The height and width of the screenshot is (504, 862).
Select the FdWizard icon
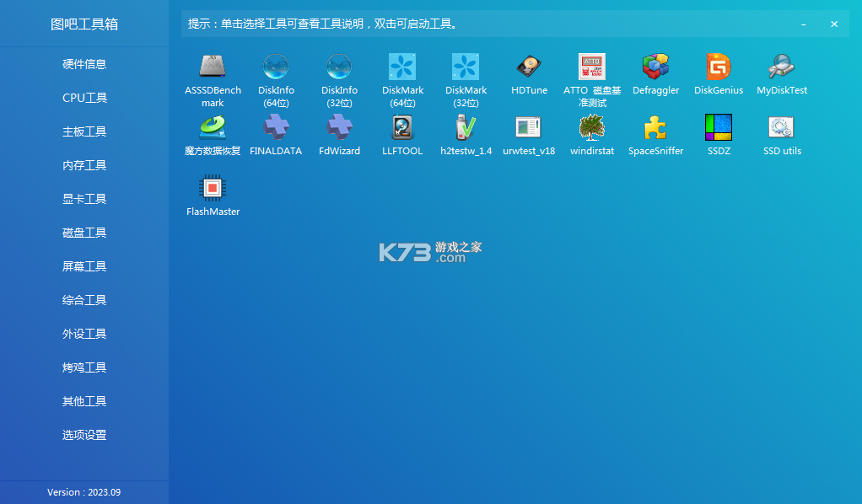coord(339,127)
